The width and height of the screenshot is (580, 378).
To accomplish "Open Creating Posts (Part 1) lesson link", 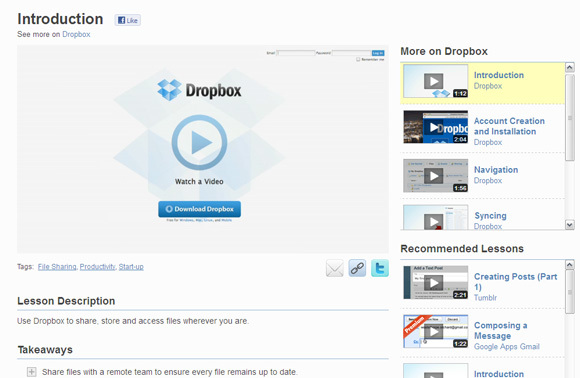I will pos(515,282).
